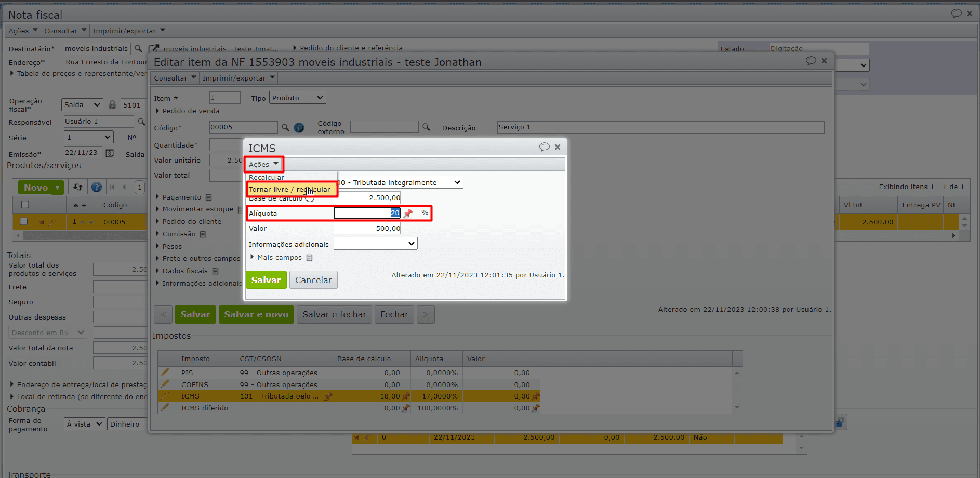Click the padlock icon beside Operação fiscal

[112, 104]
